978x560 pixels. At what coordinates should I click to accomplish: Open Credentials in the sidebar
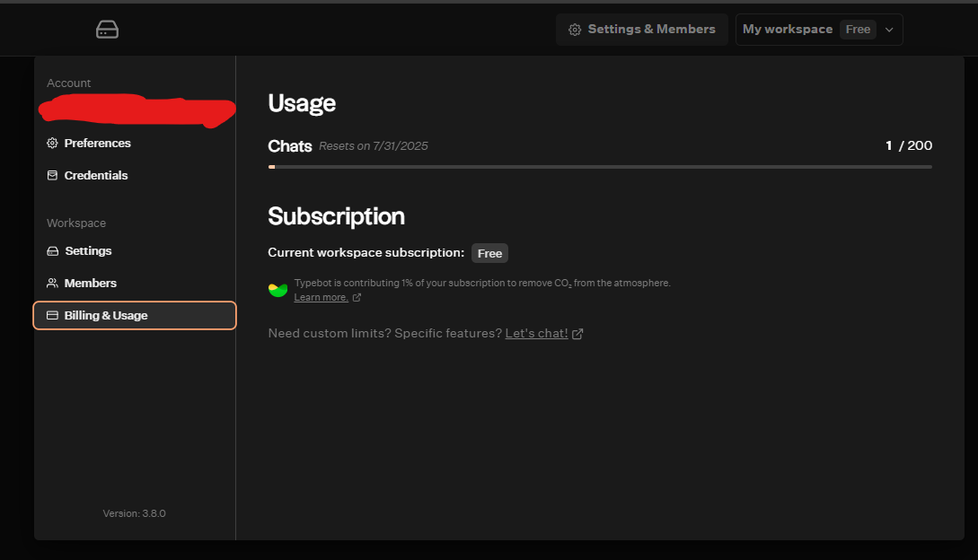tap(135, 175)
